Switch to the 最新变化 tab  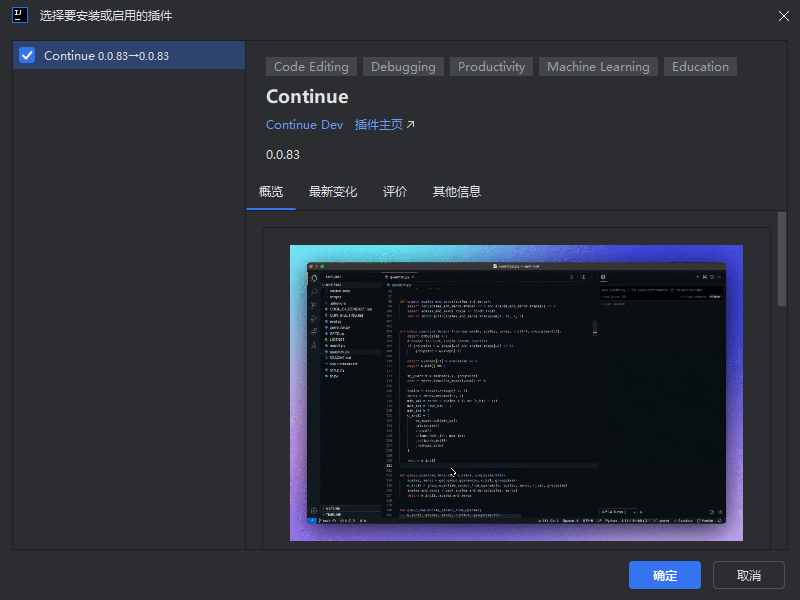pyautogui.click(x=333, y=192)
